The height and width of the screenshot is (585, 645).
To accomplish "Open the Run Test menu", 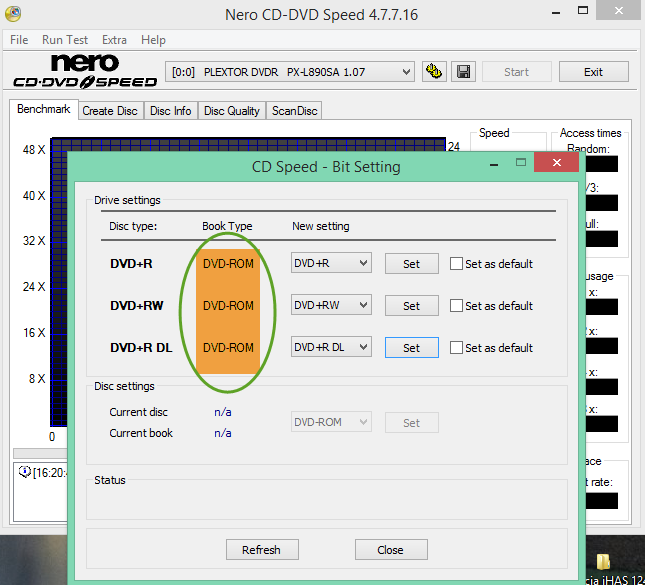I will (65, 40).
